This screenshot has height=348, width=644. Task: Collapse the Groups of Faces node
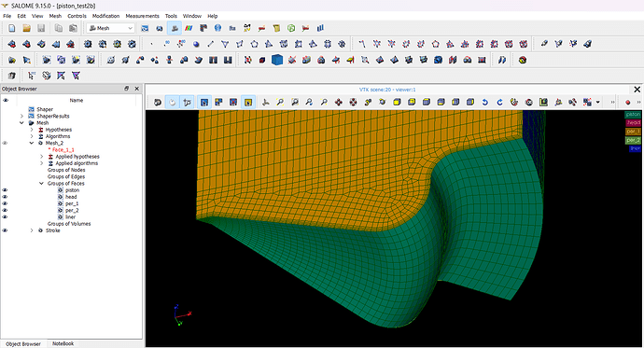pos(41,184)
